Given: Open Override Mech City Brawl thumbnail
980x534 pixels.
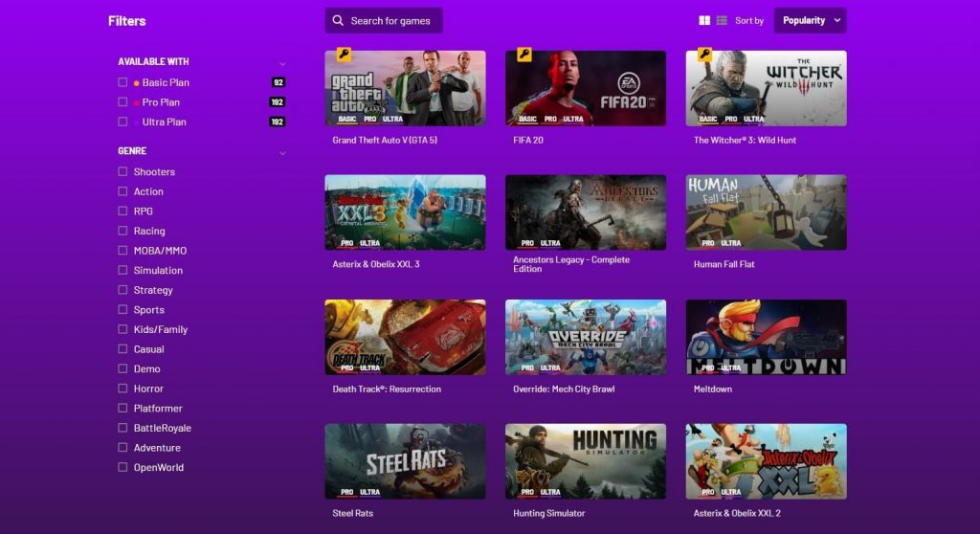Looking at the screenshot, I should pyautogui.click(x=586, y=337).
